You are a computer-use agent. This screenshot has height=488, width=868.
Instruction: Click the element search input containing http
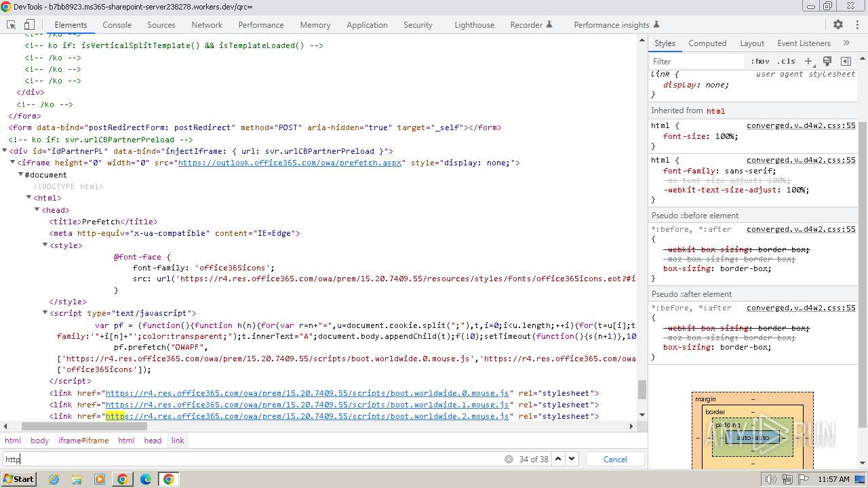tap(252, 459)
